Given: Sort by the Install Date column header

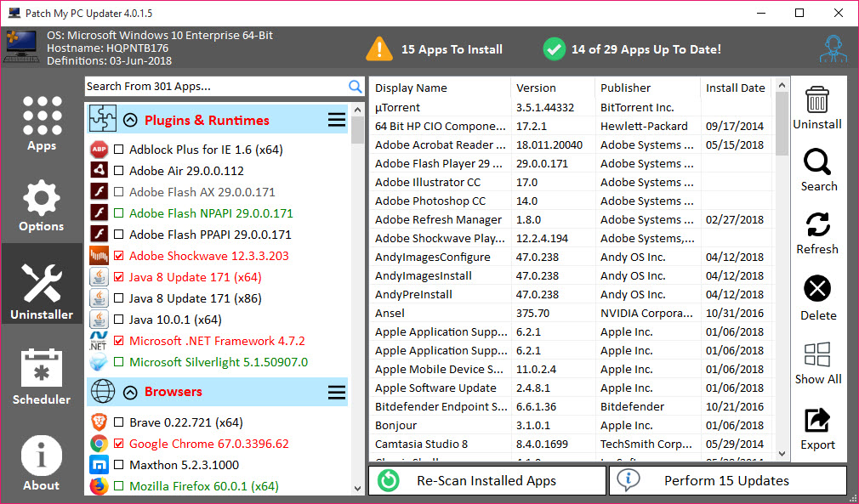Looking at the screenshot, I should point(737,88).
